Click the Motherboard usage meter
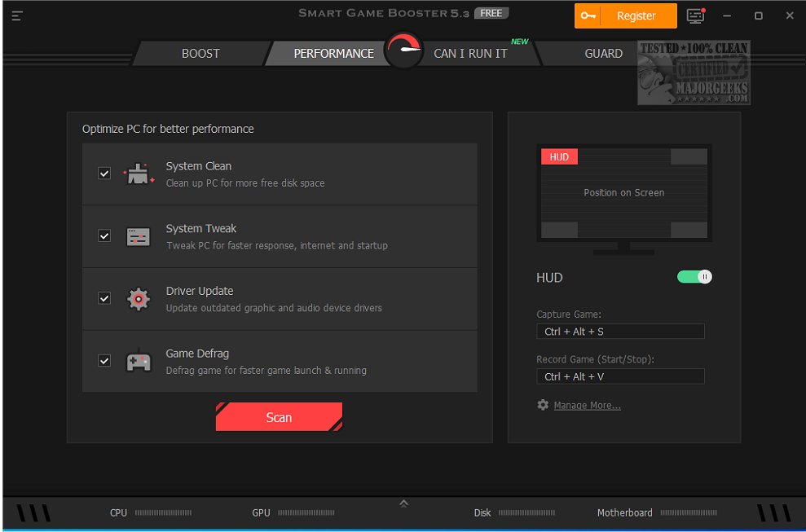 pyautogui.click(x=689, y=512)
